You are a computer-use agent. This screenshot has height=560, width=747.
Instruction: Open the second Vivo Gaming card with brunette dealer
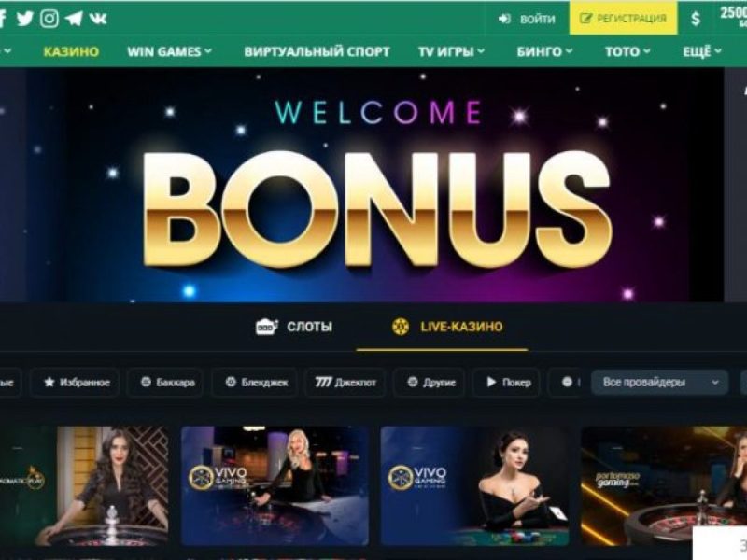(474, 485)
